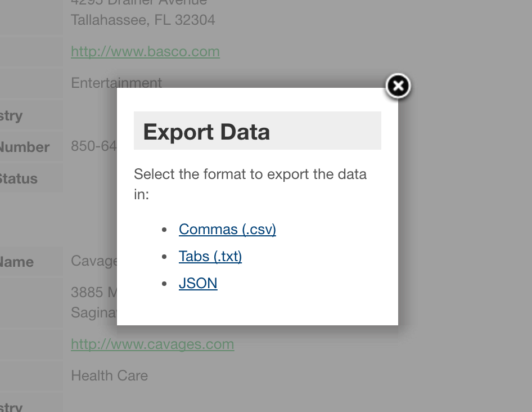
Task: Close the Export Data dialog
Action: 398,86
